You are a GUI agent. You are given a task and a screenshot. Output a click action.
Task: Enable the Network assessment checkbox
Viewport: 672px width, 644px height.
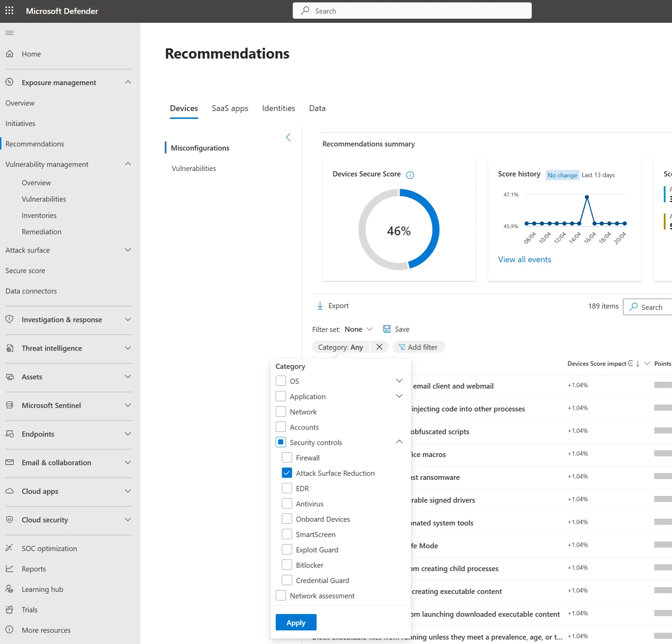tap(281, 595)
